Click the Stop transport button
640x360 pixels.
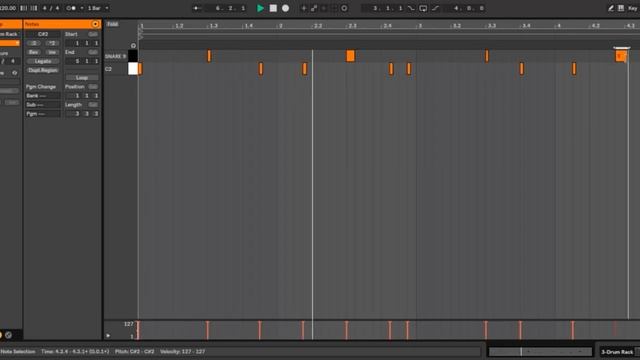pos(273,8)
